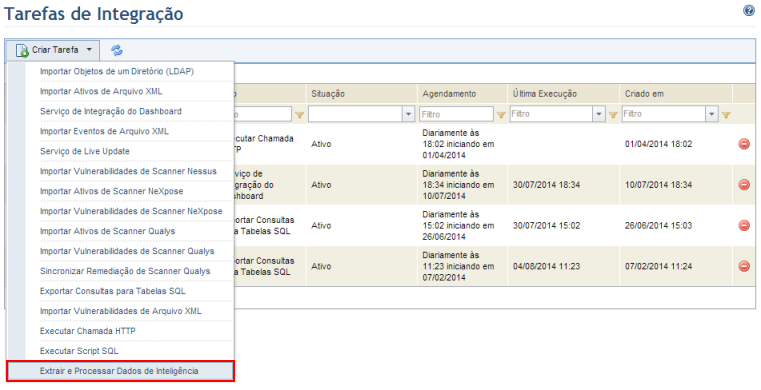
Task: Delete the task created 01/04/2014 18:02
Action: pyautogui.click(x=744, y=144)
